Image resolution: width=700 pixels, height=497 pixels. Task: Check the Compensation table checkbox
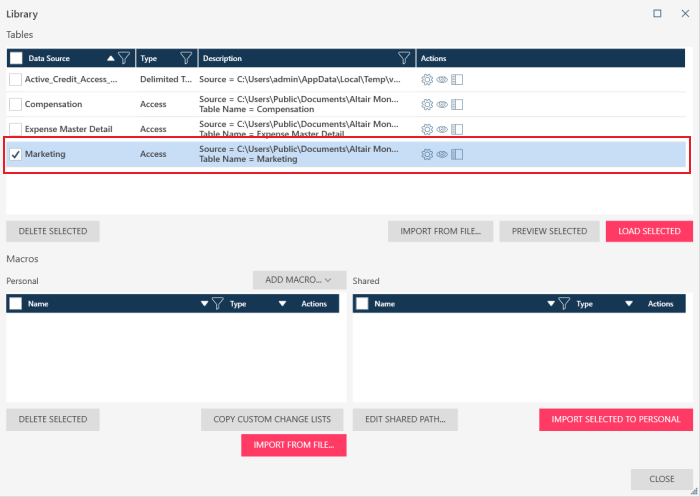point(15,104)
